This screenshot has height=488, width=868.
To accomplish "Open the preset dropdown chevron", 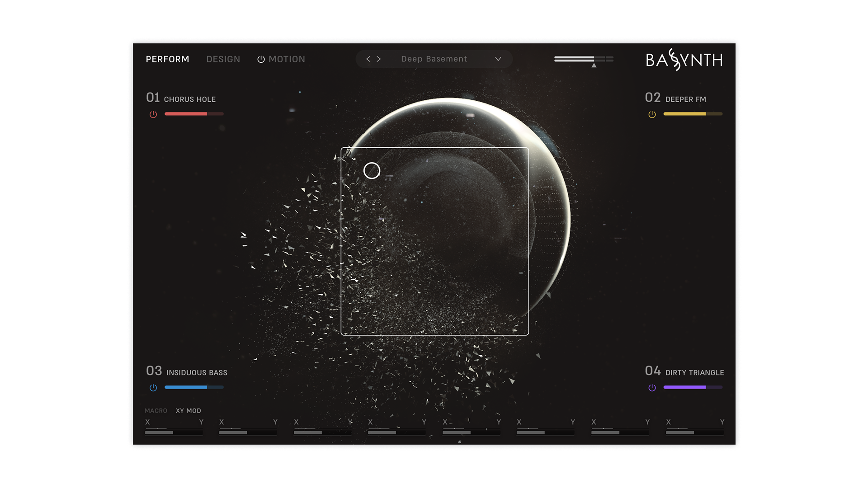I will tap(498, 59).
